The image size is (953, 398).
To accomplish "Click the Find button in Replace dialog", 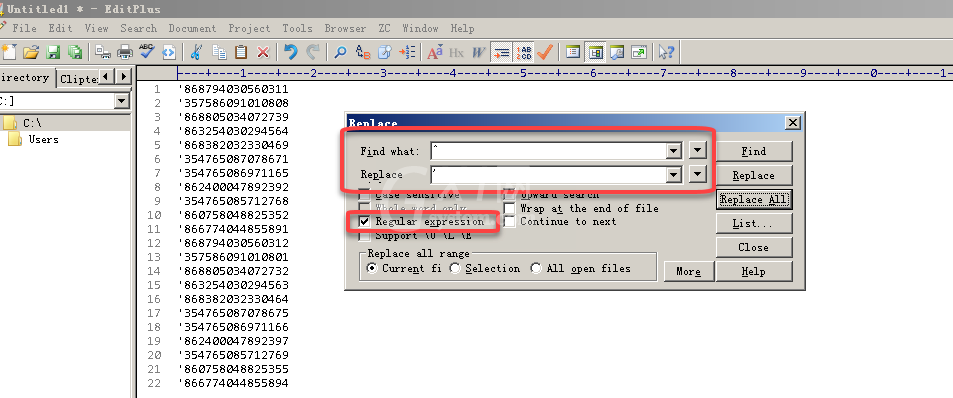I will pos(754,151).
